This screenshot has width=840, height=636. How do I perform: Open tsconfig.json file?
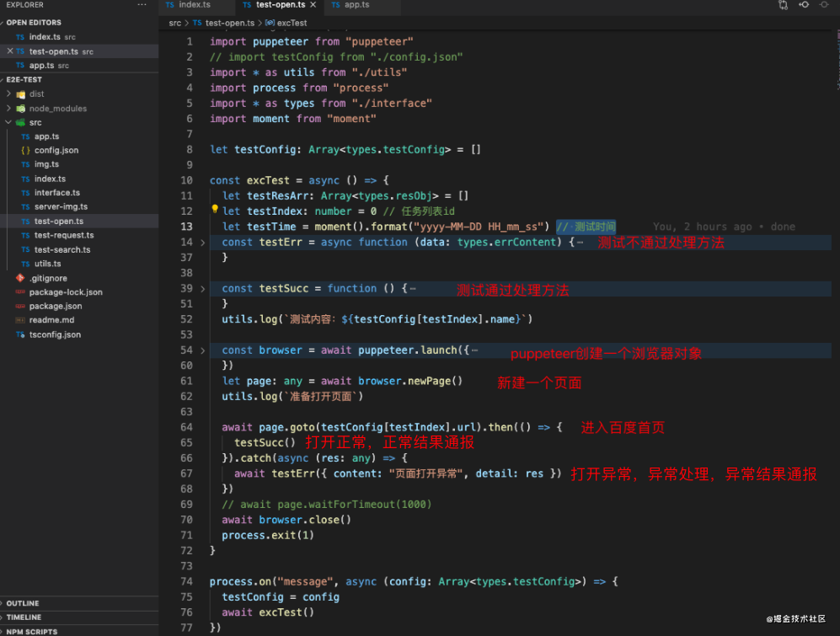tap(55, 334)
